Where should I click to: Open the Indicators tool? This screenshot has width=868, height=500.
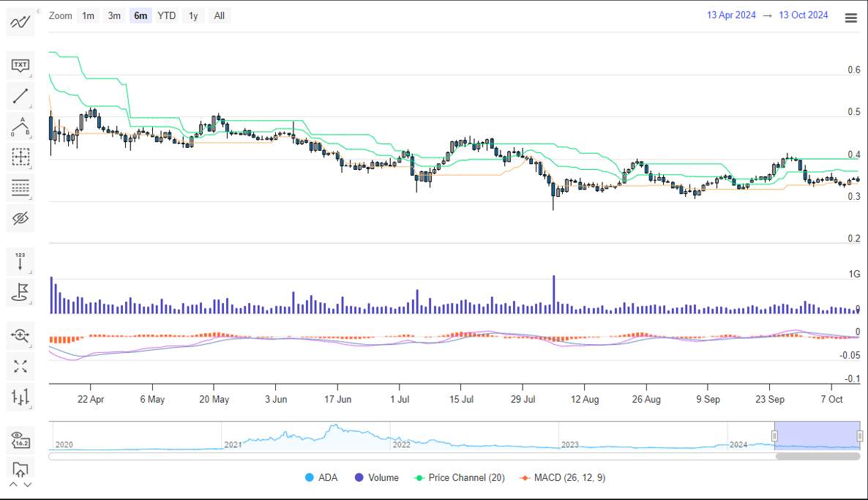[x=20, y=22]
